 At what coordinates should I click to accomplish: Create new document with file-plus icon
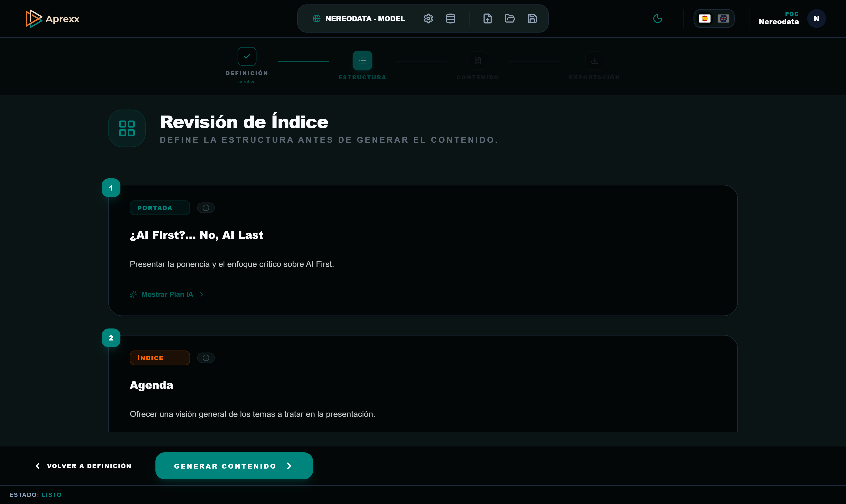[487, 19]
